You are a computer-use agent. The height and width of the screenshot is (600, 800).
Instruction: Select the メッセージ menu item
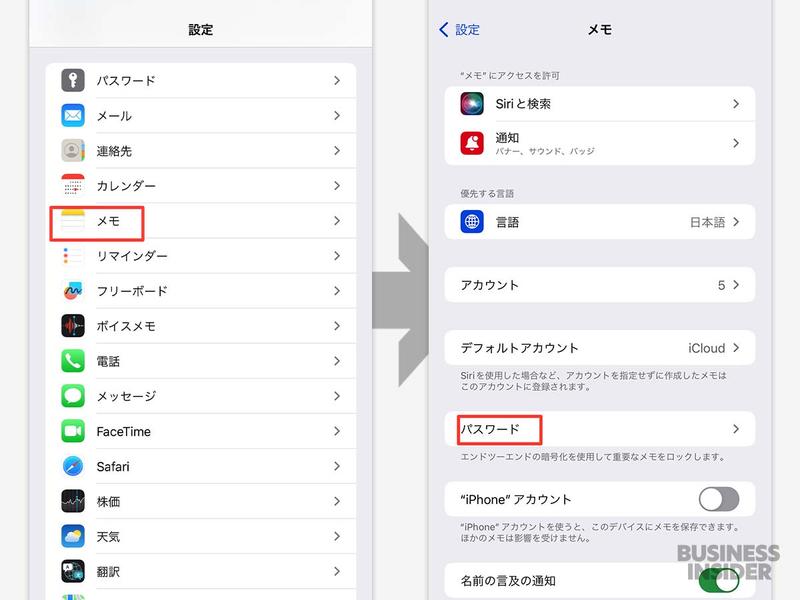201,396
